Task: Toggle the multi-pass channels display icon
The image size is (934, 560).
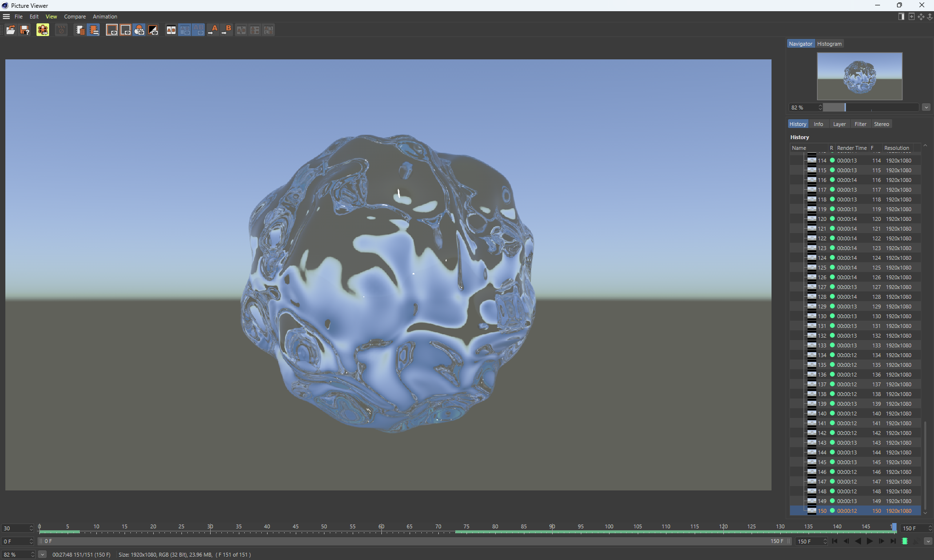Action: [140, 30]
